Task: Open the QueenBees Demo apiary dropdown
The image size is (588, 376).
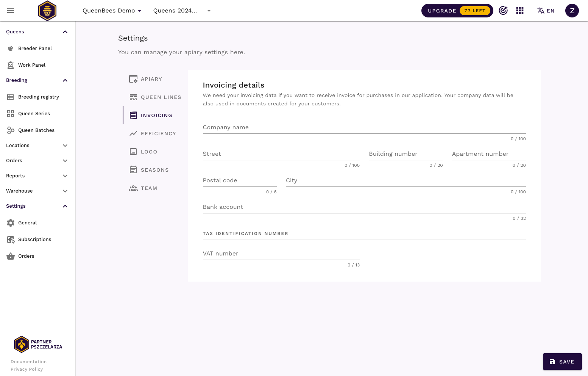Action: (x=112, y=11)
